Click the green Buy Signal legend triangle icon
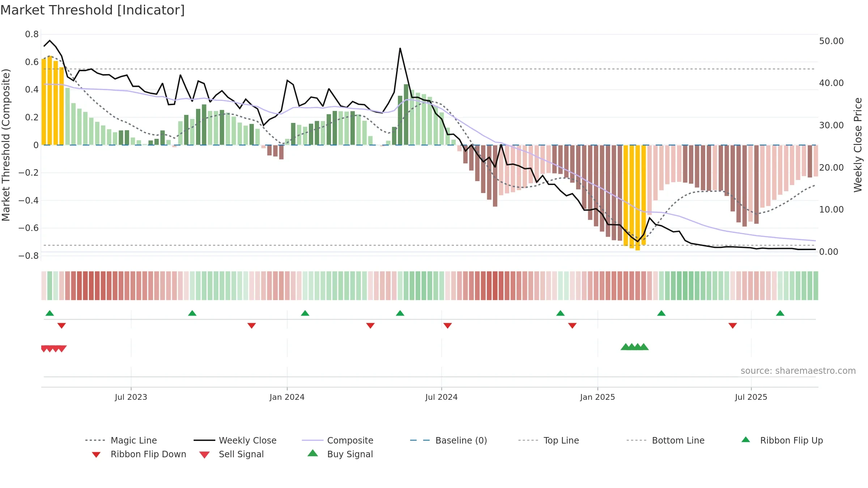This screenshot has height=488, width=868. [312, 453]
